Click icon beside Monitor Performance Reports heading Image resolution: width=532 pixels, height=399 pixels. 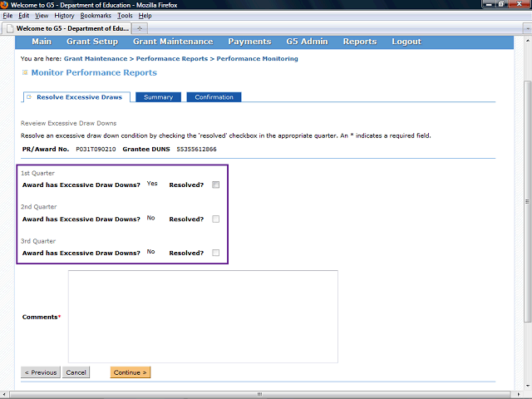pyautogui.click(x=25, y=72)
